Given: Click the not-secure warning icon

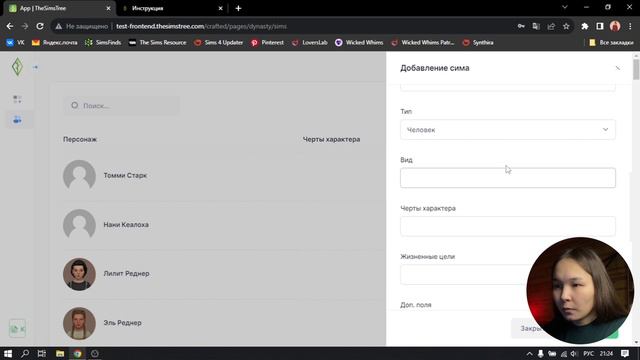Looking at the screenshot, I should (59, 26).
